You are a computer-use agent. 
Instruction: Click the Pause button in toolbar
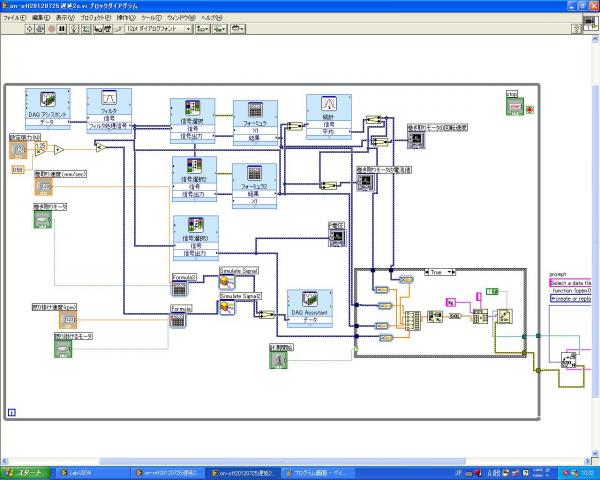coord(62,29)
